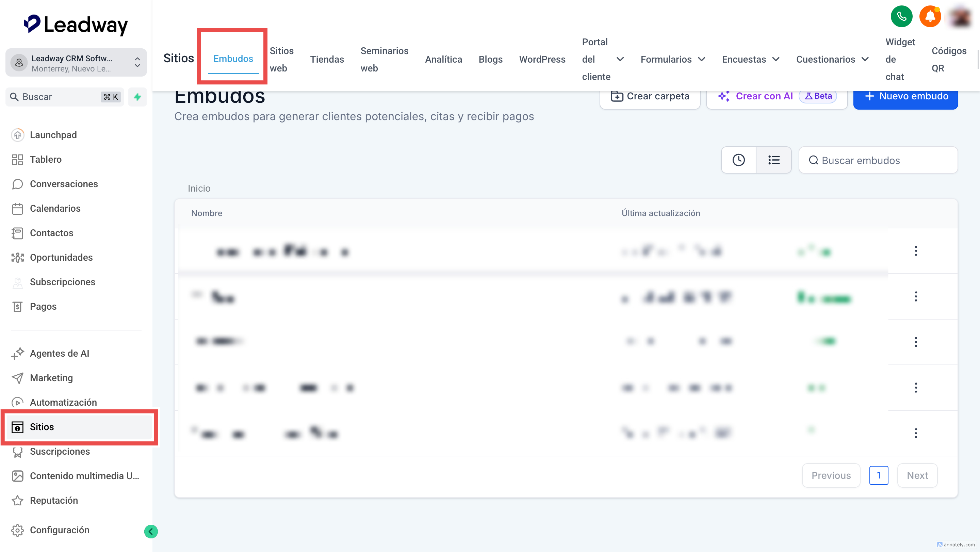Collapse sidebar with green arrow button

(x=151, y=531)
